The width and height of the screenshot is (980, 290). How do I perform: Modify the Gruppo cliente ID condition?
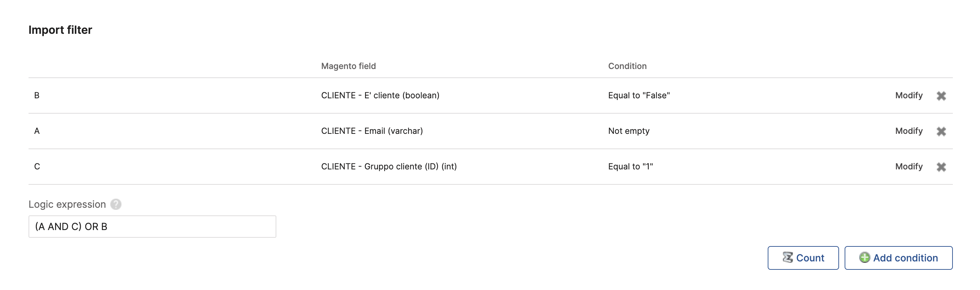(x=908, y=167)
